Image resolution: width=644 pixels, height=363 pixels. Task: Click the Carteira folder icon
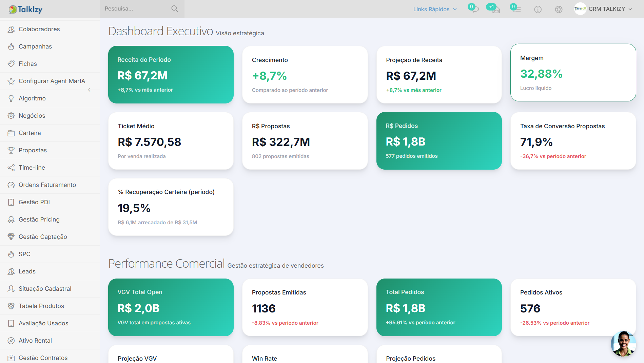tap(11, 133)
